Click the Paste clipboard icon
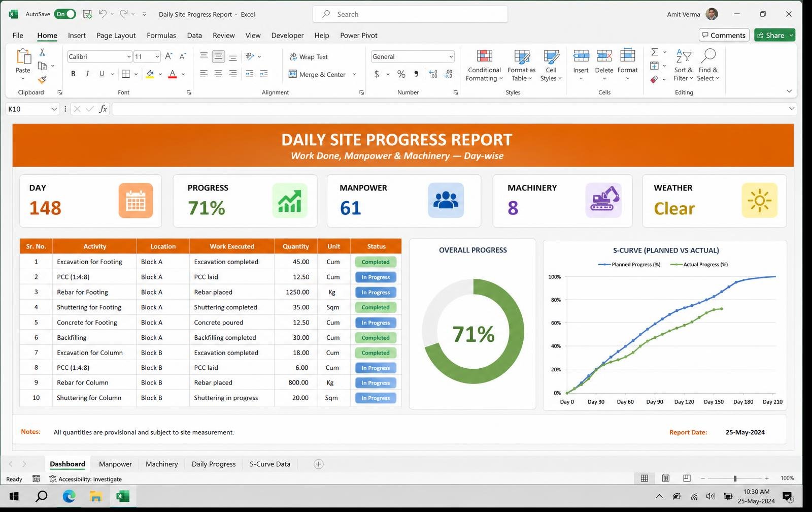The height and width of the screenshot is (512, 812). (x=23, y=56)
